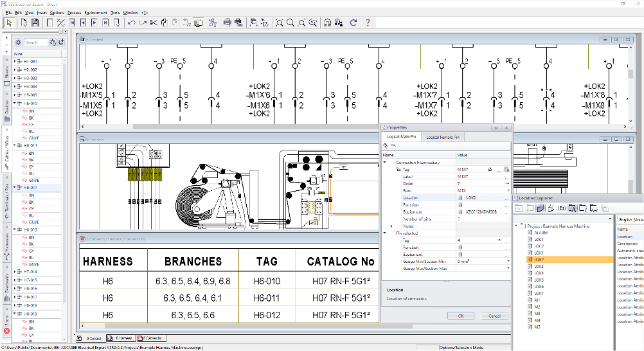Collapse the H6-010 cable node

click(x=14, y=103)
